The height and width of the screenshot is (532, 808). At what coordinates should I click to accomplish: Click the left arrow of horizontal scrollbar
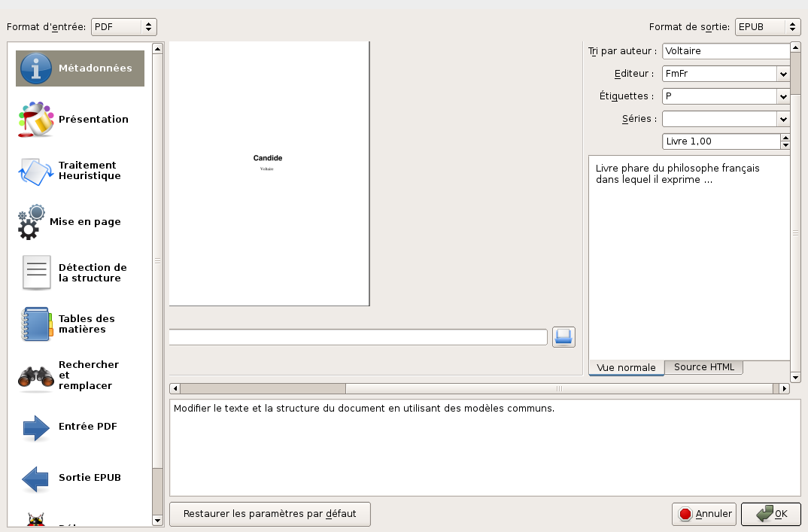point(175,389)
